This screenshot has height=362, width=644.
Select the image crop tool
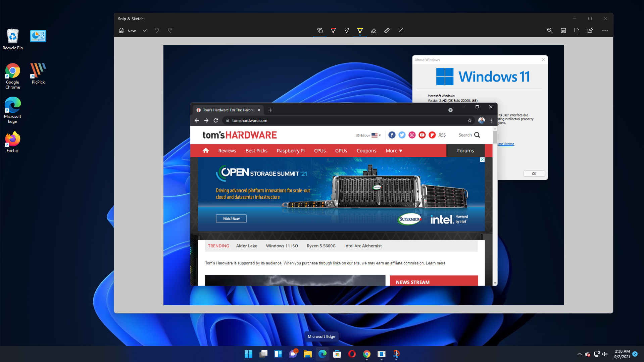click(400, 31)
